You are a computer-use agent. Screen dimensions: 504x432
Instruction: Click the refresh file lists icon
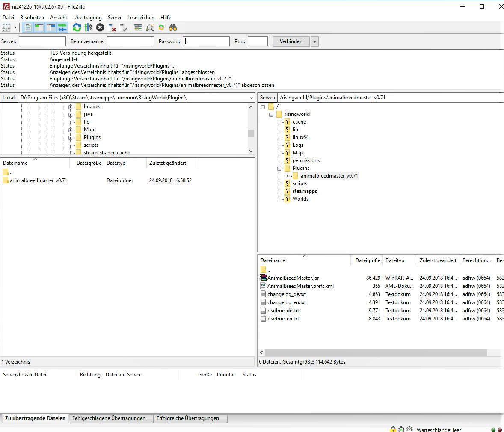(77, 27)
